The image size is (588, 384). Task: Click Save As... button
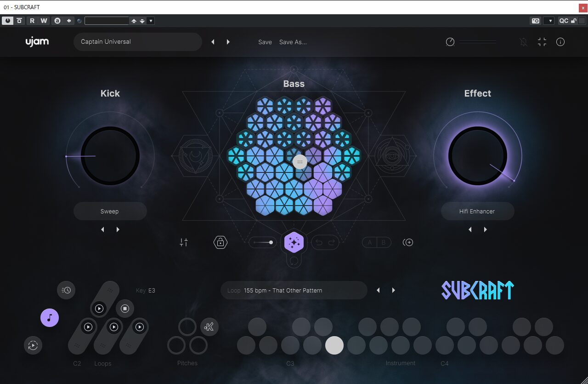point(293,42)
